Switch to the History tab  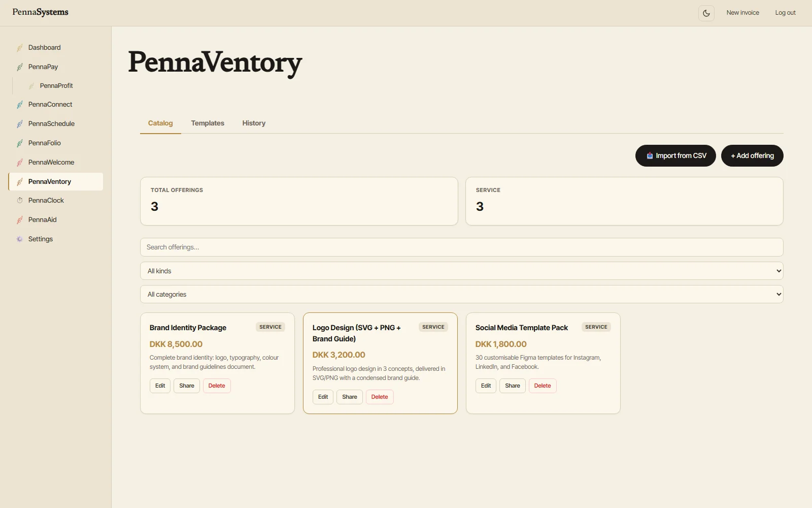[254, 123]
